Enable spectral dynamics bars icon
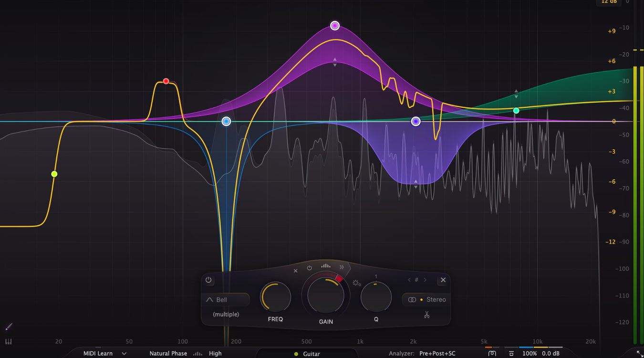Image resolution: width=644 pixels, height=358 pixels. (x=326, y=266)
